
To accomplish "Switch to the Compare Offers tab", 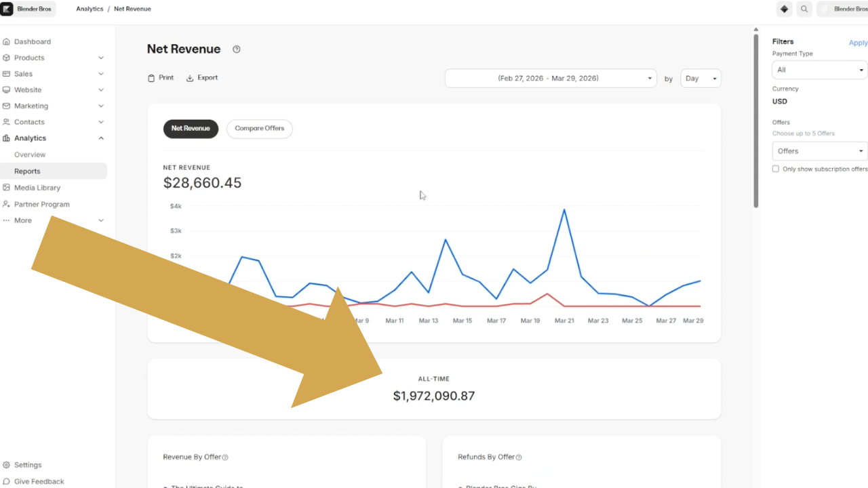I will click(x=260, y=129).
